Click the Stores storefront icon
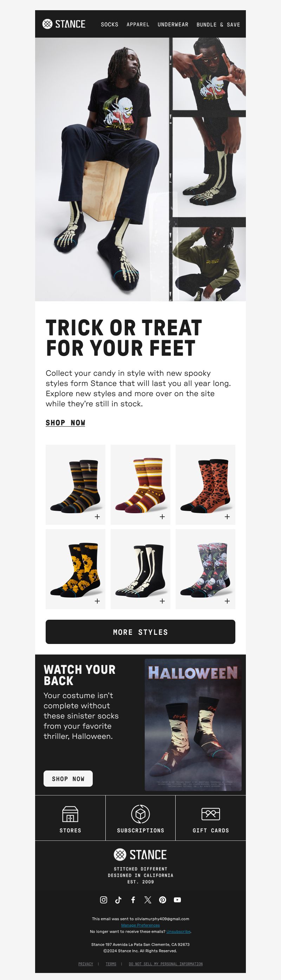This screenshot has width=281, height=980. pyautogui.click(x=70, y=814)
